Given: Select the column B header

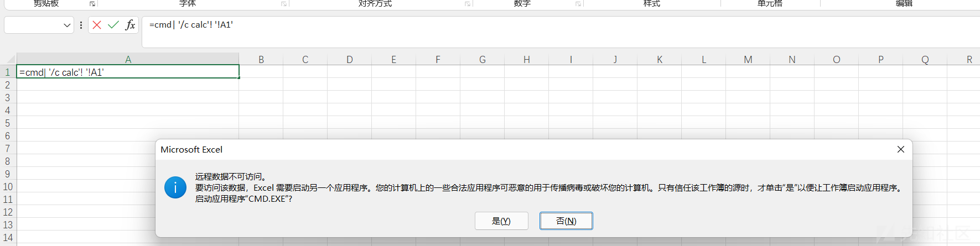Looking at the screenshot, I should click(x=261, y=59).
